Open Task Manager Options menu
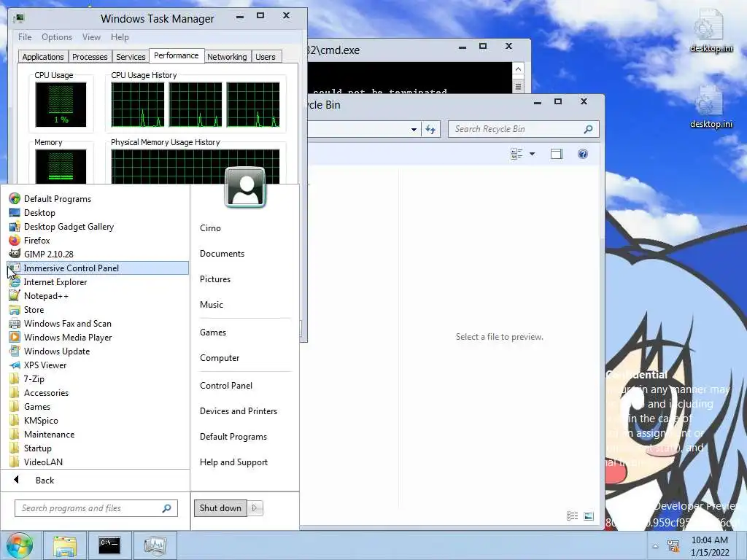 click(x=57, y=37)
